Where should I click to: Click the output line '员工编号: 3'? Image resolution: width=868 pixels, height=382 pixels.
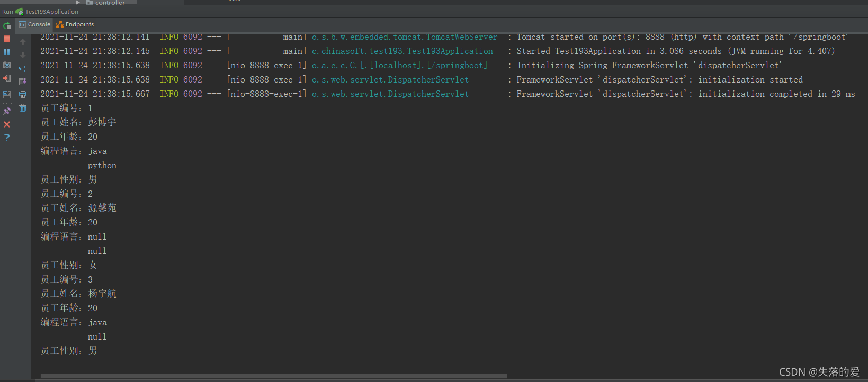coord(67,279)
